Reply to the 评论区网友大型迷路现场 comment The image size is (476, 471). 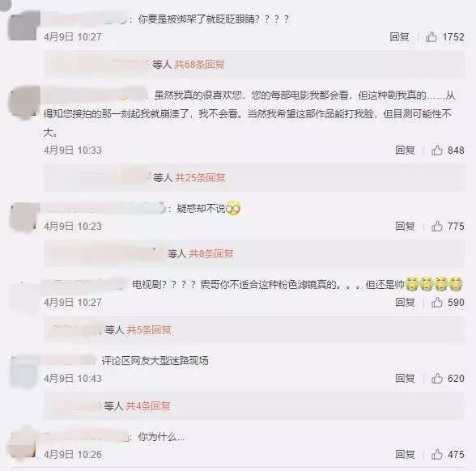pos(405,379)
